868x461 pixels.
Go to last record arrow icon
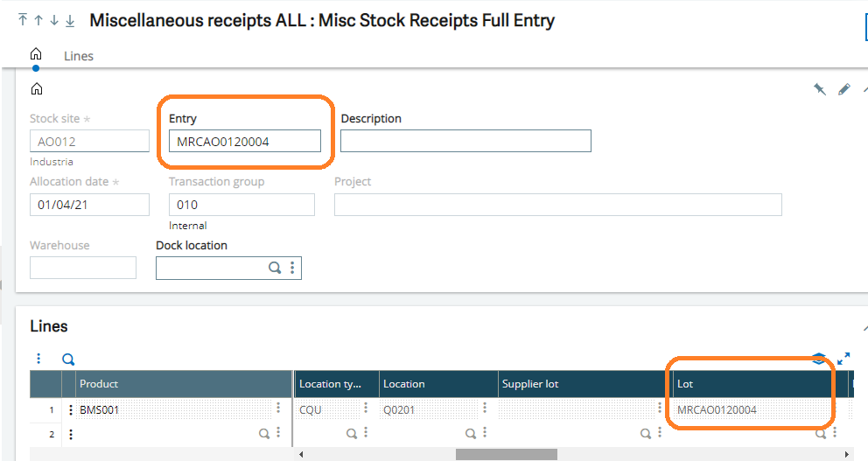pyautogui.click(x=70, y=20)
